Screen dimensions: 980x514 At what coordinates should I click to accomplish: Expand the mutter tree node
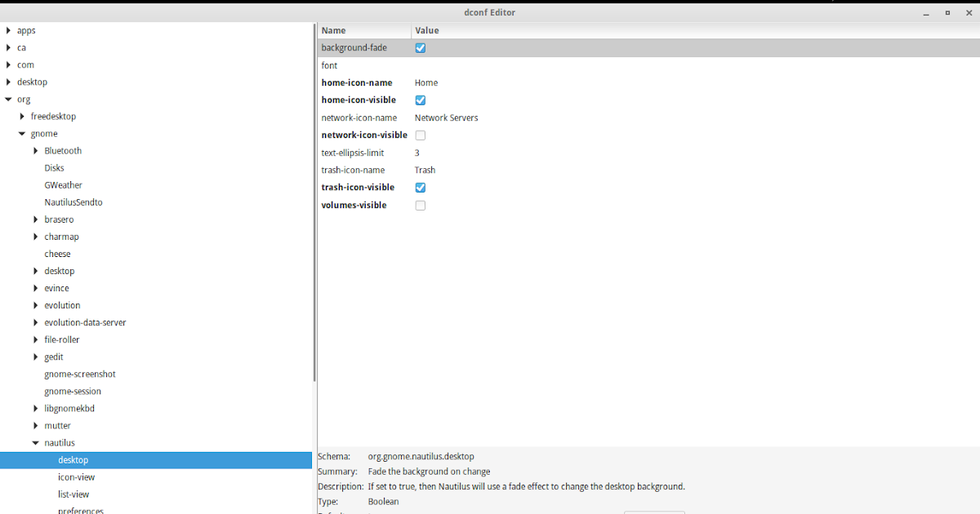point(36,426)
